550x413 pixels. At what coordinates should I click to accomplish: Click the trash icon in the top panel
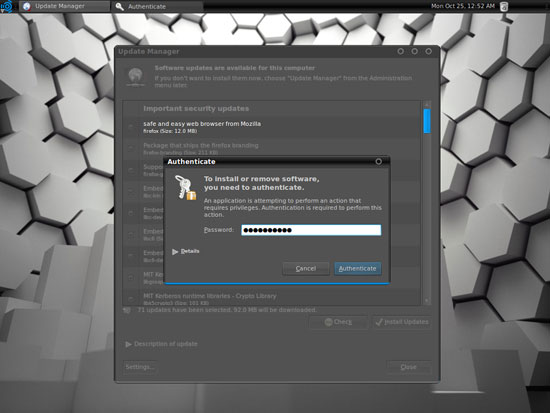[x=504, y=6]
